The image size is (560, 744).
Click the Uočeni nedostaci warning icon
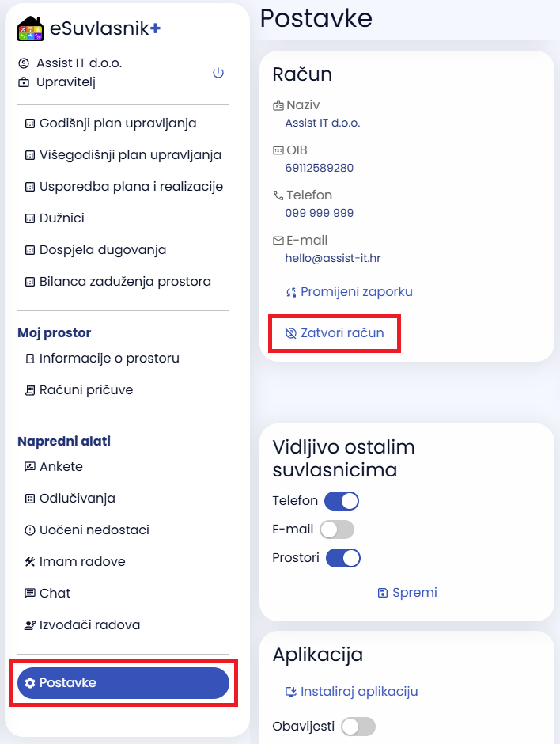[x=30, y=530]
